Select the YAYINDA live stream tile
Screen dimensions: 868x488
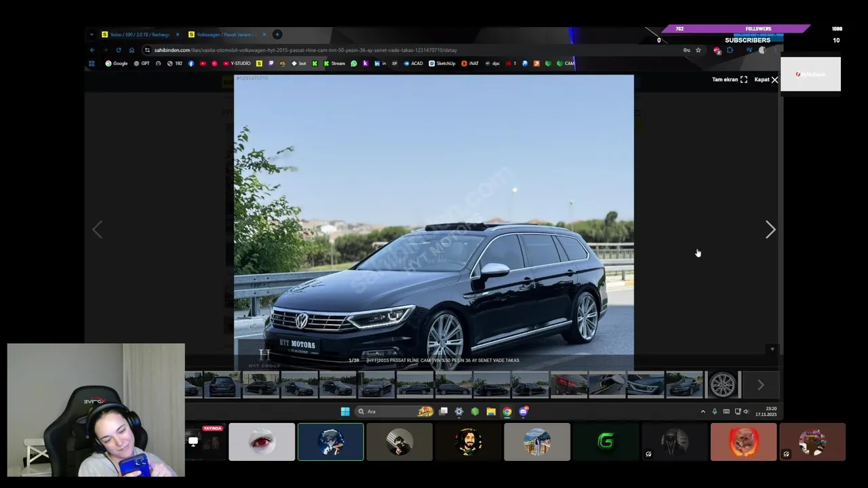coord(206,442)
